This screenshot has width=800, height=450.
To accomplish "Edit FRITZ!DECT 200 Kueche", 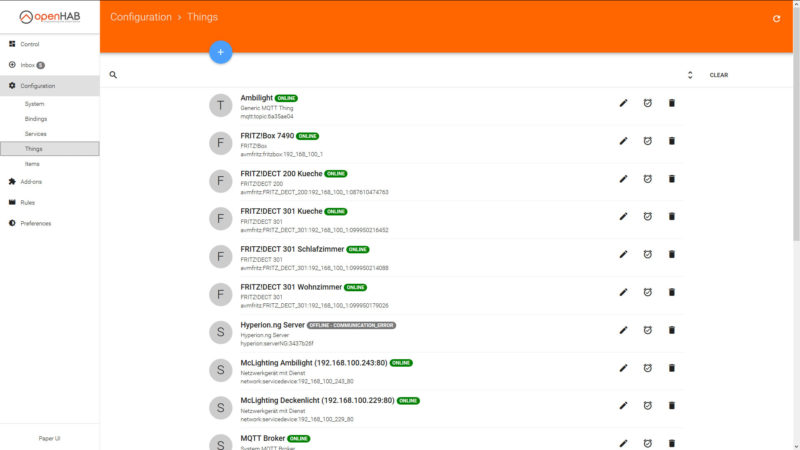I will click(x=623, y=179).
